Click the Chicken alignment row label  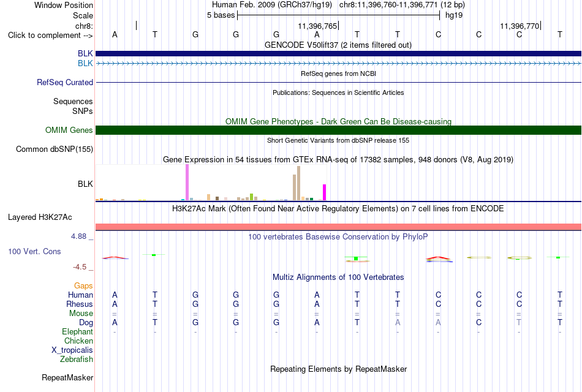pos(78,341)
